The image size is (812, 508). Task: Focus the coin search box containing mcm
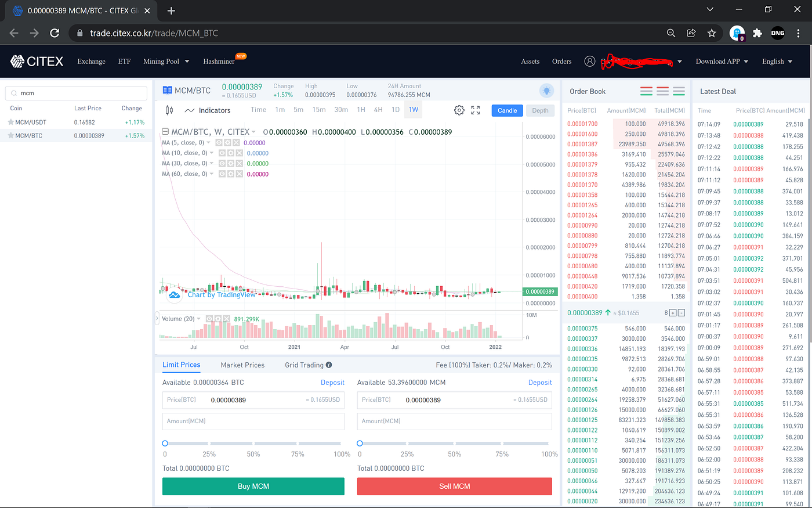(x=76, y=93)
